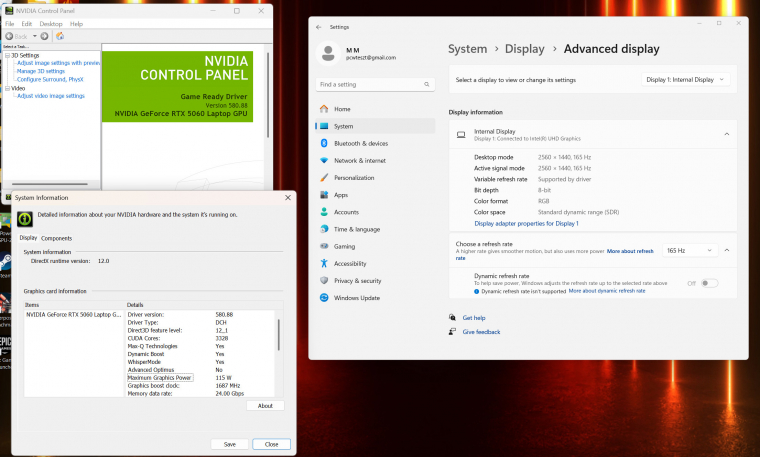
Task: Click the Driver version detail row
Action: [199, 315]
